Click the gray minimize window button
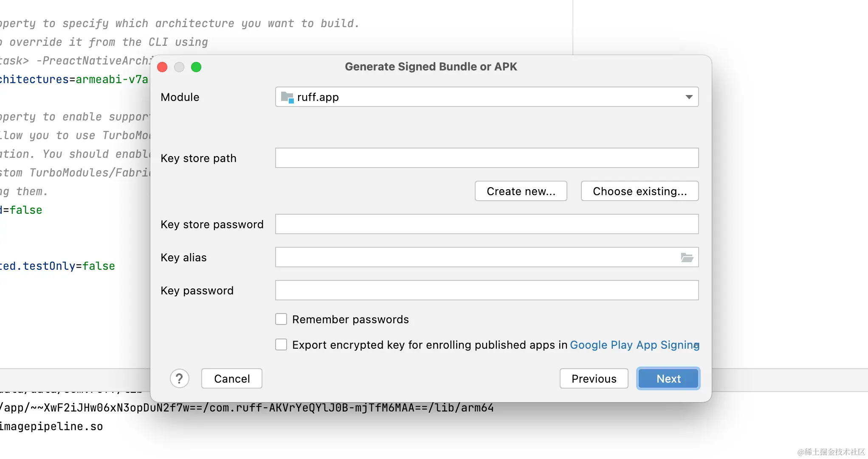 pyautogui.click(x=179, y=67)
